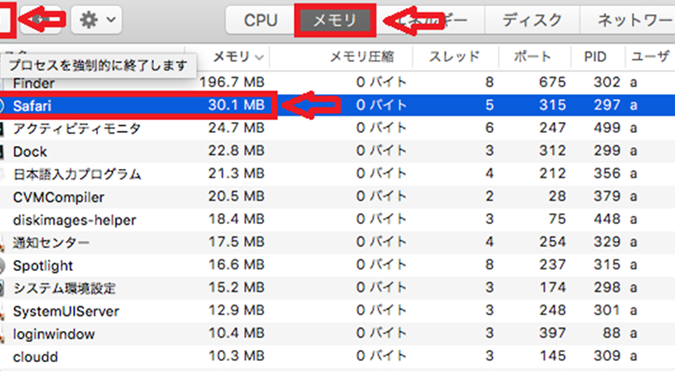Select the システム環境設定 process

pyautogui.click(x=65, y=288)
